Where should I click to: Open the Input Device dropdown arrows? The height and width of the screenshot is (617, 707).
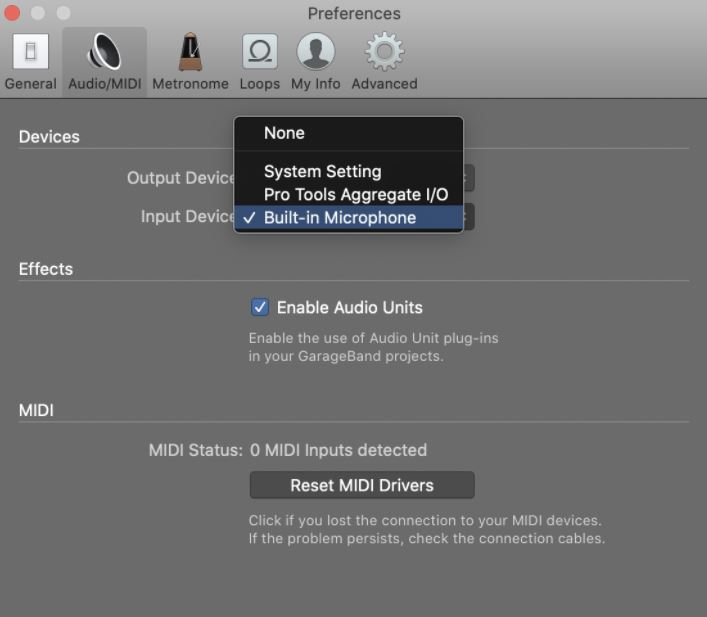tap(469, 217)
